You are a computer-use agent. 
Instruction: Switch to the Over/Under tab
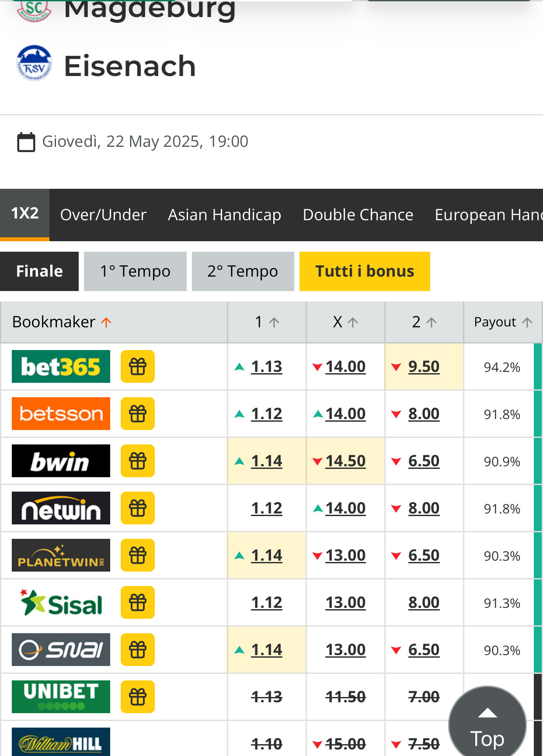click(104, 215)
